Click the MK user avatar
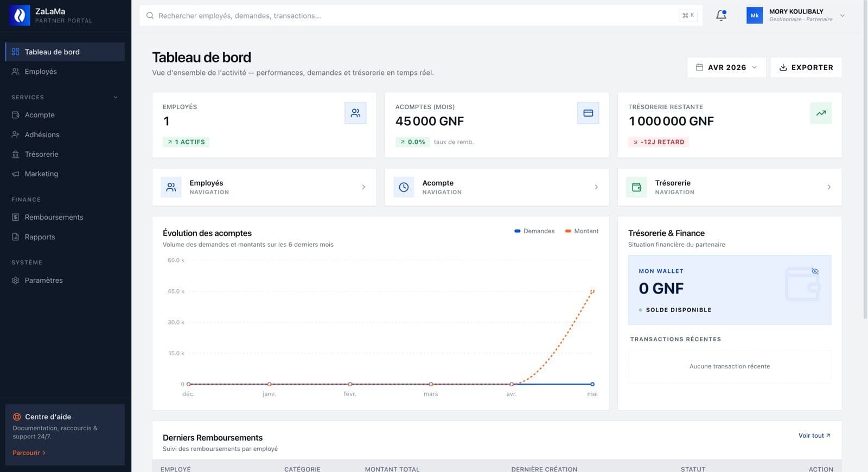The width and height of the screenshot is (868, 472). (755, 16)
